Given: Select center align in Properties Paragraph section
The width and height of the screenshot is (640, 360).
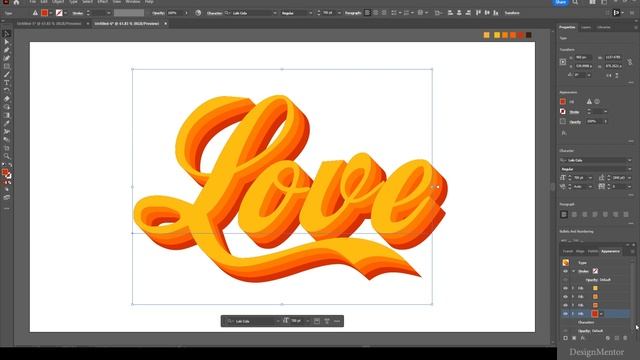Looking at the screenshot, I should [x=574, y=215].
